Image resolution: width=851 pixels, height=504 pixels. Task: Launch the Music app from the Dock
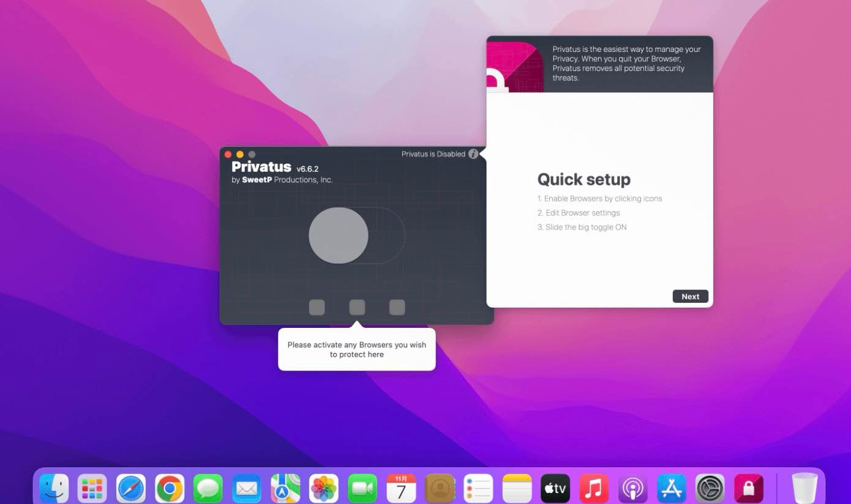[594, 489]
